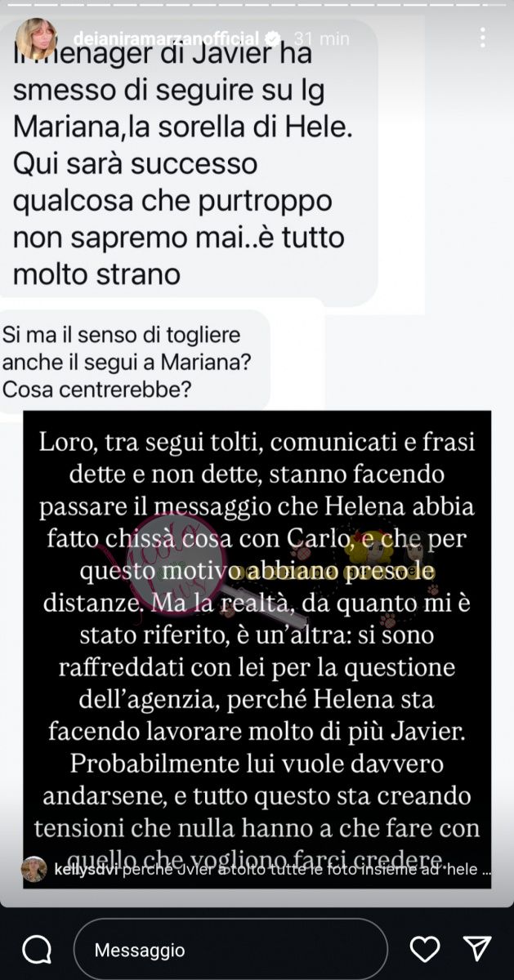Open dejaniramarzanofficial profile picture
Image resolution: width=514 pixels, height=980 pixels.
37,38
